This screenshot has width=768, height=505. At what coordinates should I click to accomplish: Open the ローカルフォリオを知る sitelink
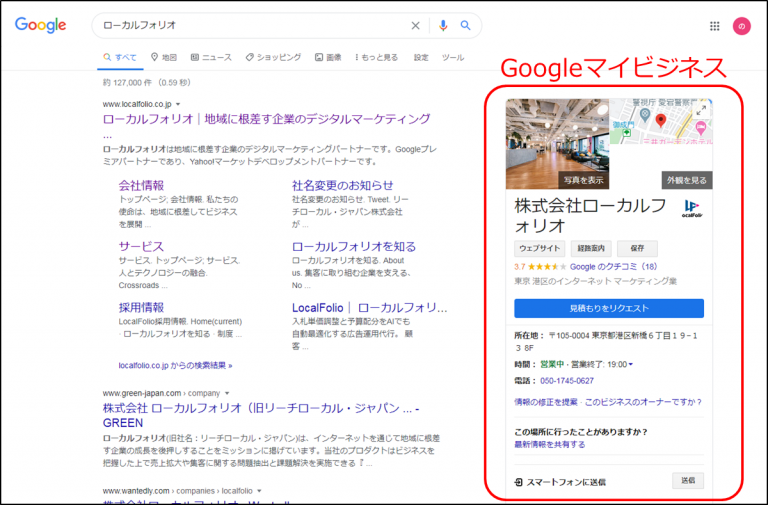pyautogui.click(x=354, y=246)
